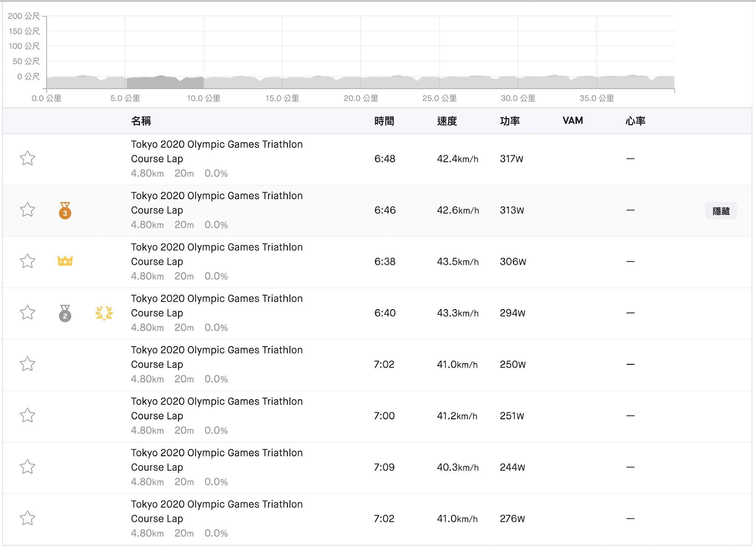Viewport: 756px width, 546px height.
Task: Click the silver second-place medal icon
Action: tap(65, 313)
